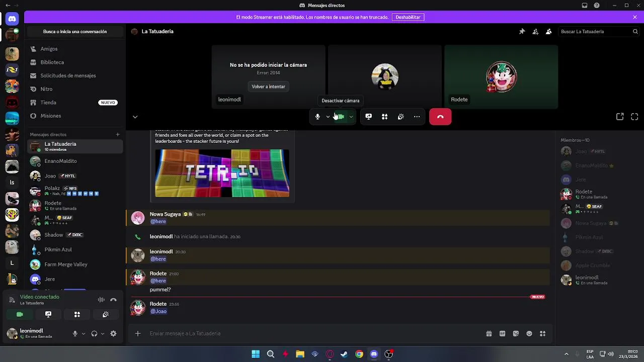This screenshot has width=644, height=362.
Task: Open the Pikmin Azul direct message
Action: [75, 249]
